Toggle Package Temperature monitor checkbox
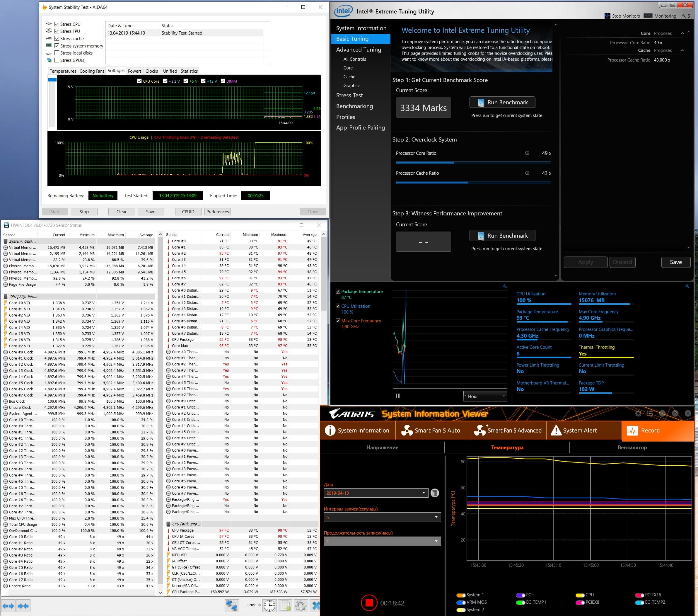This screenshot has width=698, height=616. click(x=338, y=291)
